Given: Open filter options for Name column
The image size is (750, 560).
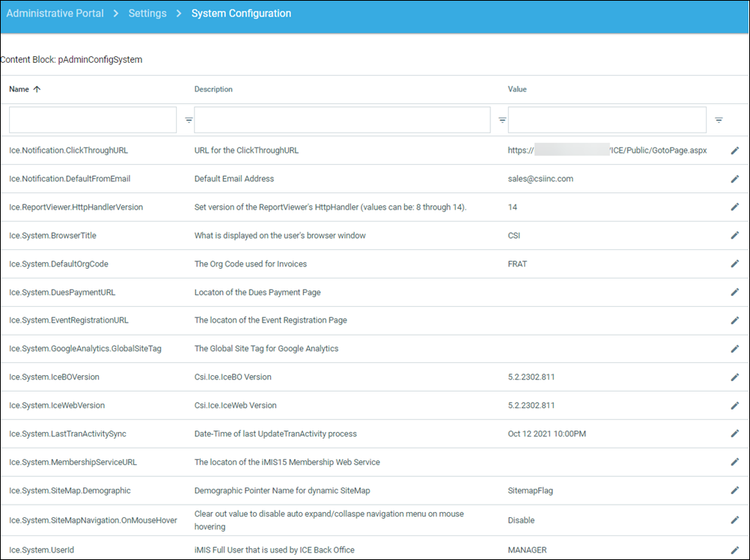Looking at the screenshot, I should point(189,120).
